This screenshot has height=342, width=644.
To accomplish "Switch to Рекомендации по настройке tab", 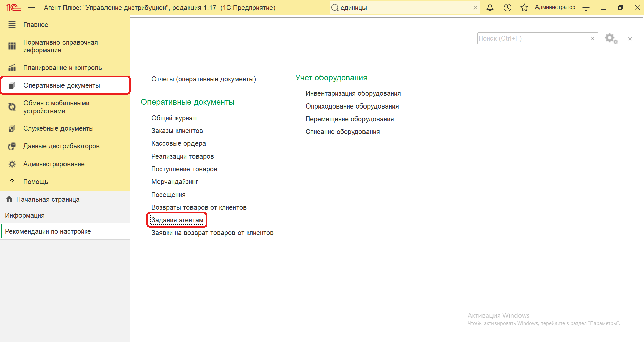I will (x=65, y=231).
